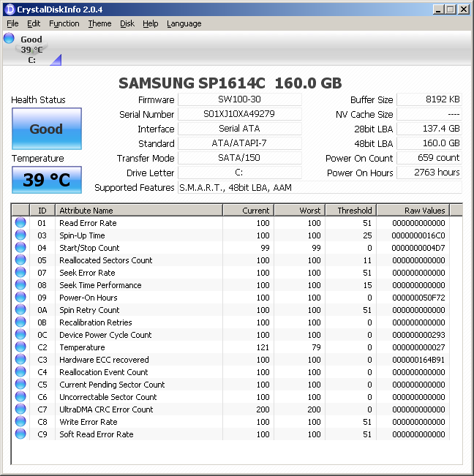This screenshot has width=474, height=476.
Task: Click status orb for Seek Error Rate
Action: click(x=20, y=272)
